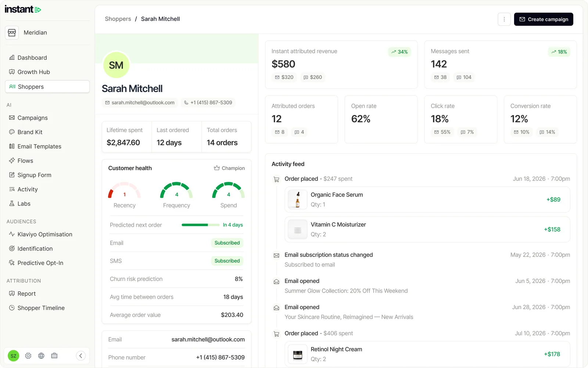Click the Champion crown badge
588x368 pixels.
click(229, 168)
